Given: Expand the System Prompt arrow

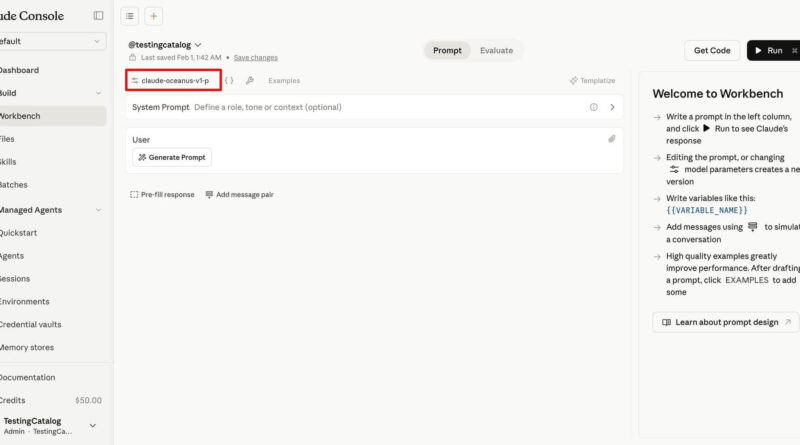Looking at the screenshot, I should click(x=612, y=107).
